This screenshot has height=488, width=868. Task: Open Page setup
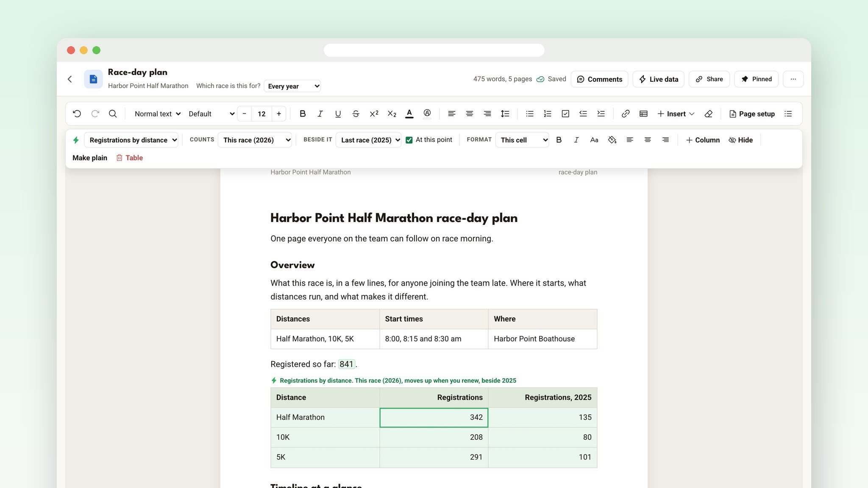(x=752, y=114)
